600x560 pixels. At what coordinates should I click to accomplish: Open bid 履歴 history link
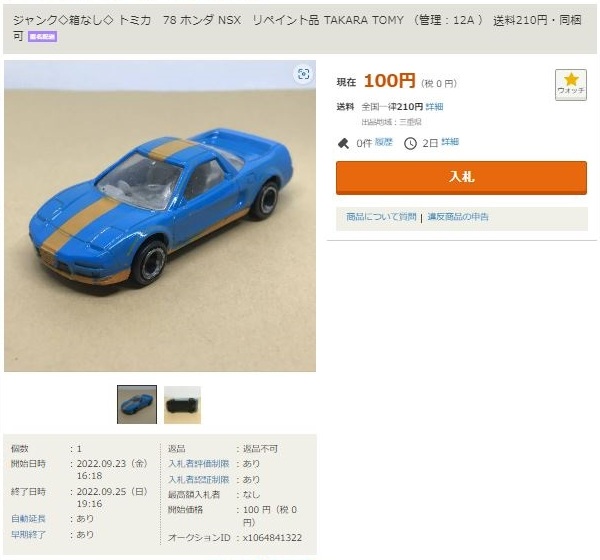coord(384,142)
